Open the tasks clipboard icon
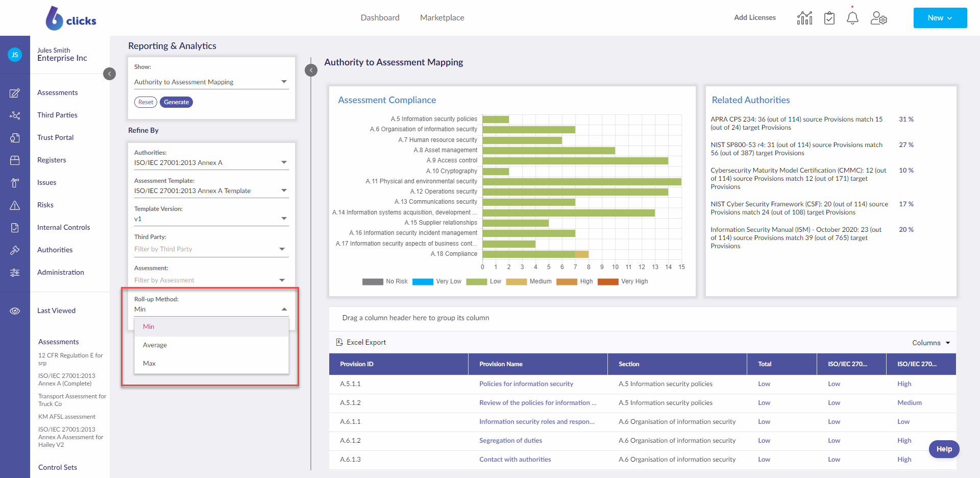The height and width of the screenshot is (478, 980). click(829, 18)
